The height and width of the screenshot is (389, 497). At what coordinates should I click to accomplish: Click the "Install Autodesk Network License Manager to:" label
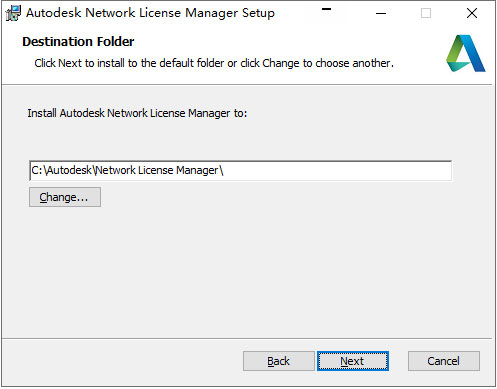tap(137, 113)
